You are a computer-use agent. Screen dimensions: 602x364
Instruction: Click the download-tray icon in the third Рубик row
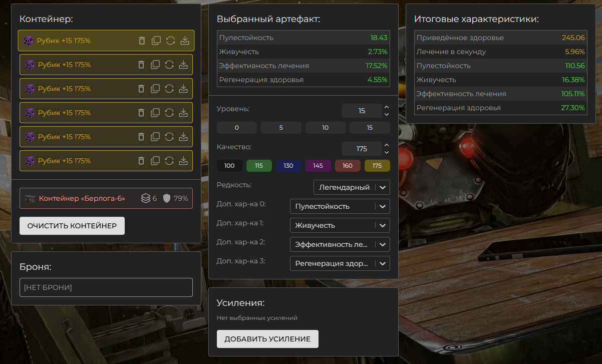point(183,89)
